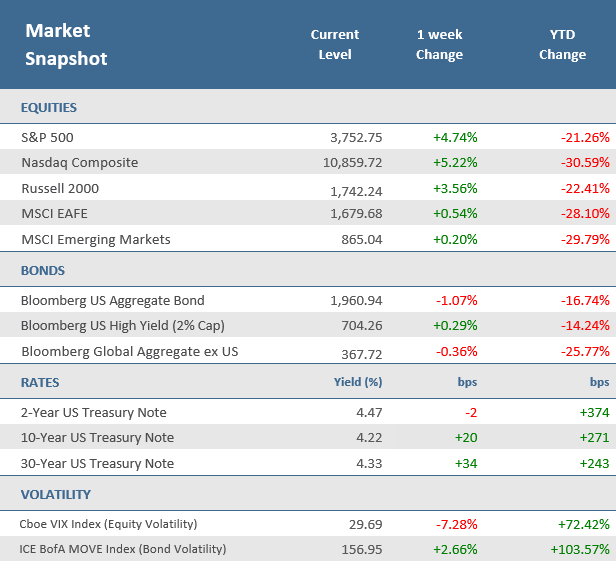Click 30-Year US Treasury Note label

tap(97, 464)
